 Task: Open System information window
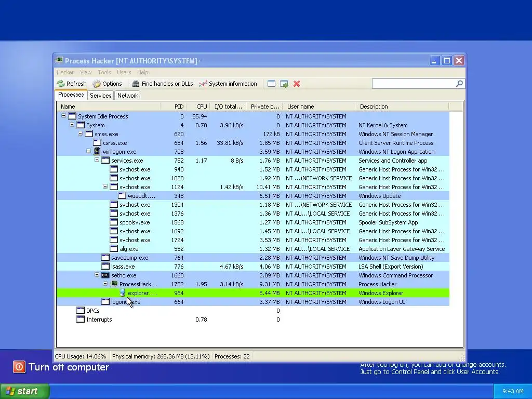click(x=228, y=84)
